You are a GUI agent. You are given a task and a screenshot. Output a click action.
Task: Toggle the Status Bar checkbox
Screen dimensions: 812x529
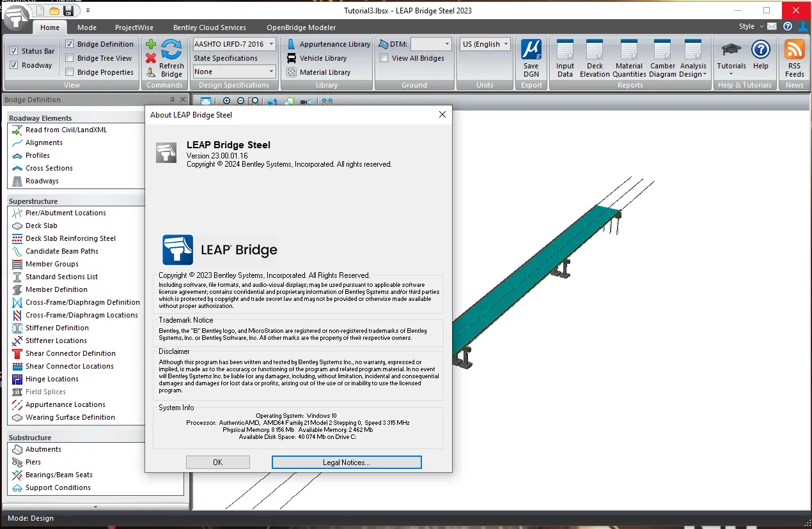pos(14,51)
